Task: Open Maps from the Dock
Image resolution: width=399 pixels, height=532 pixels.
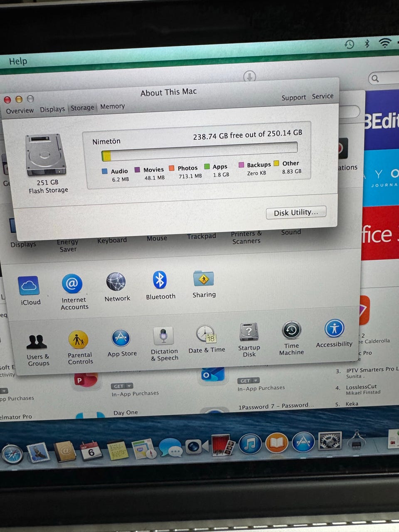Action: 144,449
